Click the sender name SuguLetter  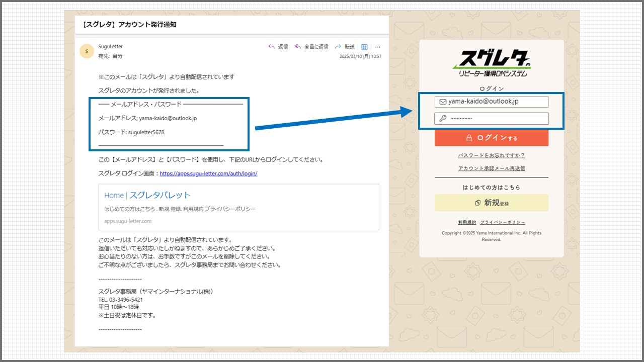[x=111, y=46]
